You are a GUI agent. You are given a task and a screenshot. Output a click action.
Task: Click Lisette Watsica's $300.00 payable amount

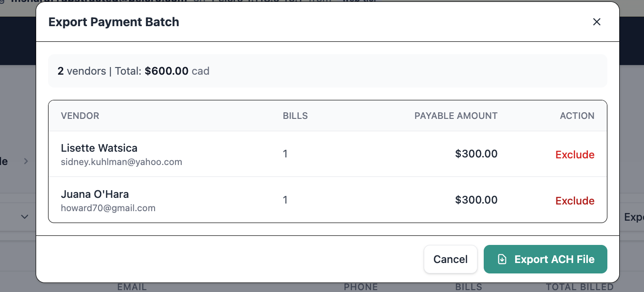(x=476, y=154)
